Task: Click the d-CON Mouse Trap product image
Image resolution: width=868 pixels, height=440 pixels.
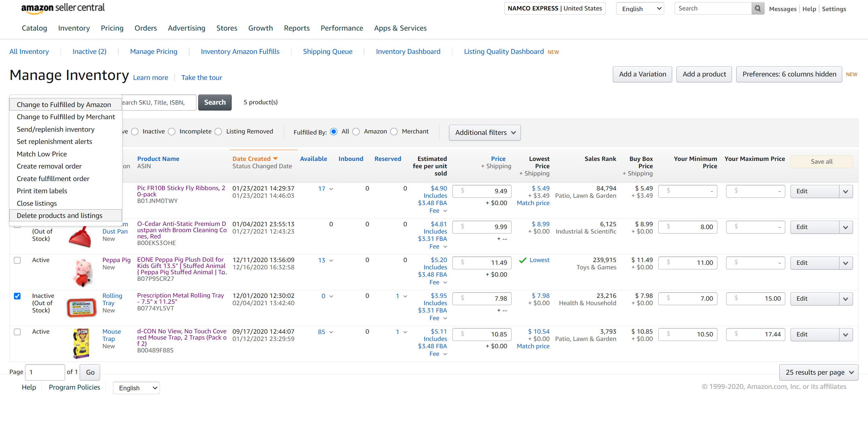Action: click(x=81, y=343)
